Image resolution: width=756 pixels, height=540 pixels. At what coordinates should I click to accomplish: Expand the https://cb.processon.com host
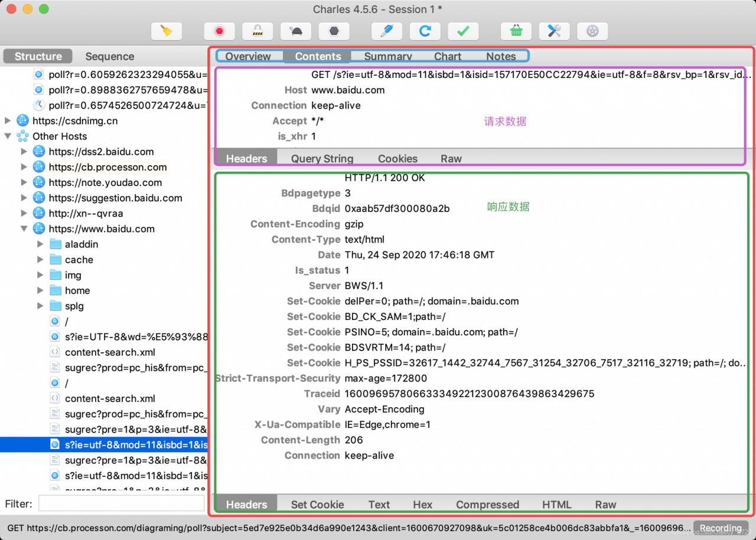[x=24, y=167]
